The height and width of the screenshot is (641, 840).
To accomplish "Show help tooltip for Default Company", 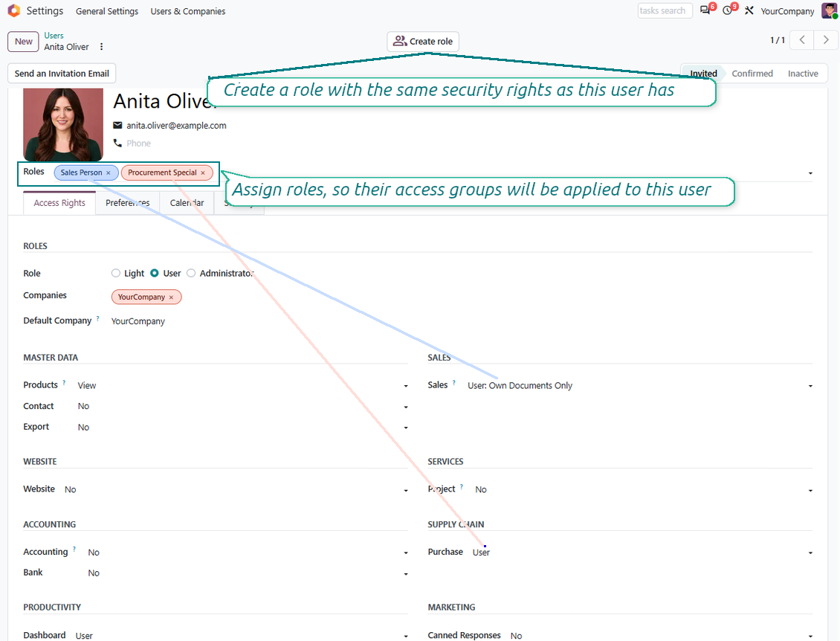I will point(97,318).
